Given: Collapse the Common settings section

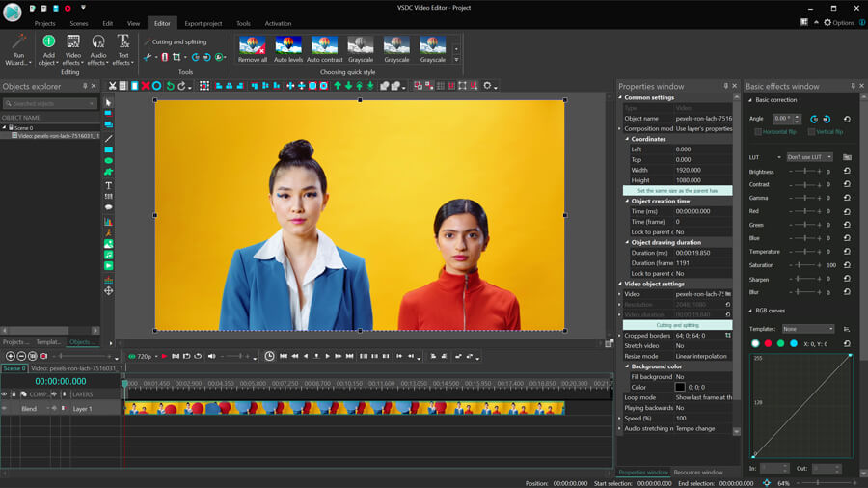Looking at the screenshot, I should (620, 97).
